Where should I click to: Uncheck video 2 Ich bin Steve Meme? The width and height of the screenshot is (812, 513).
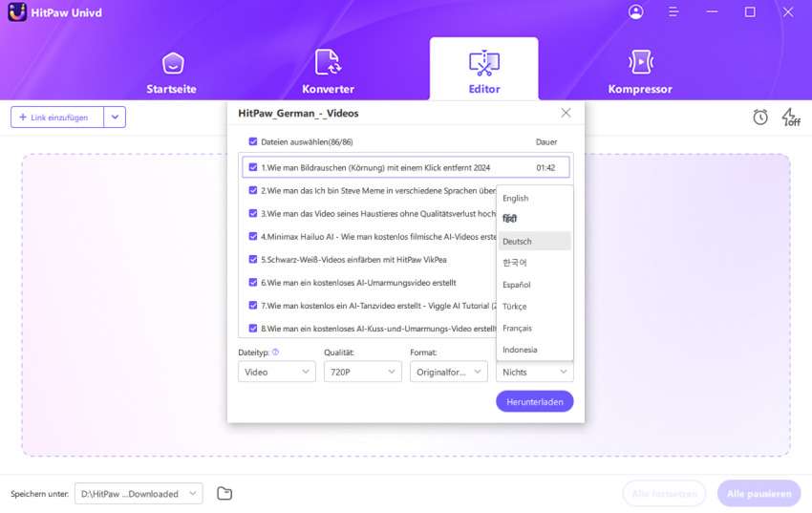point(253,190)
